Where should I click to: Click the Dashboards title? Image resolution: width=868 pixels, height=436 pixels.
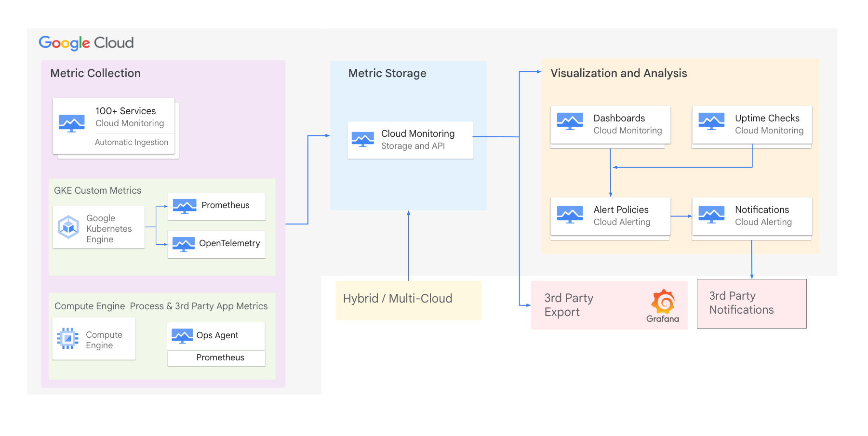[x=619, y=118]
